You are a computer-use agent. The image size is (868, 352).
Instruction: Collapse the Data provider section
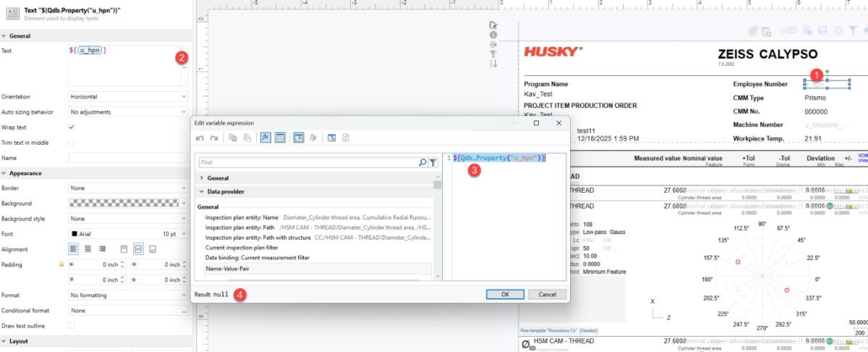click(x=201, y=192)
